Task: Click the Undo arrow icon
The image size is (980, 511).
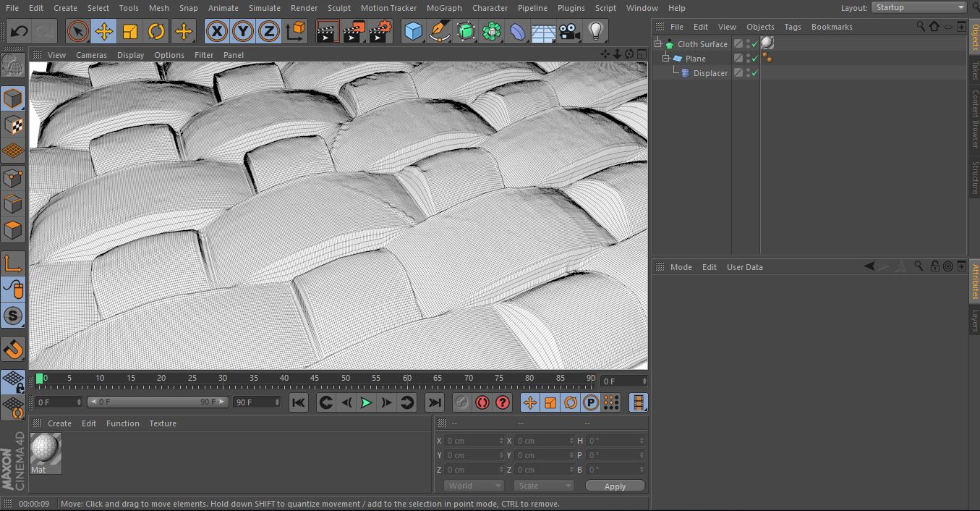Action: pos(20,32)
